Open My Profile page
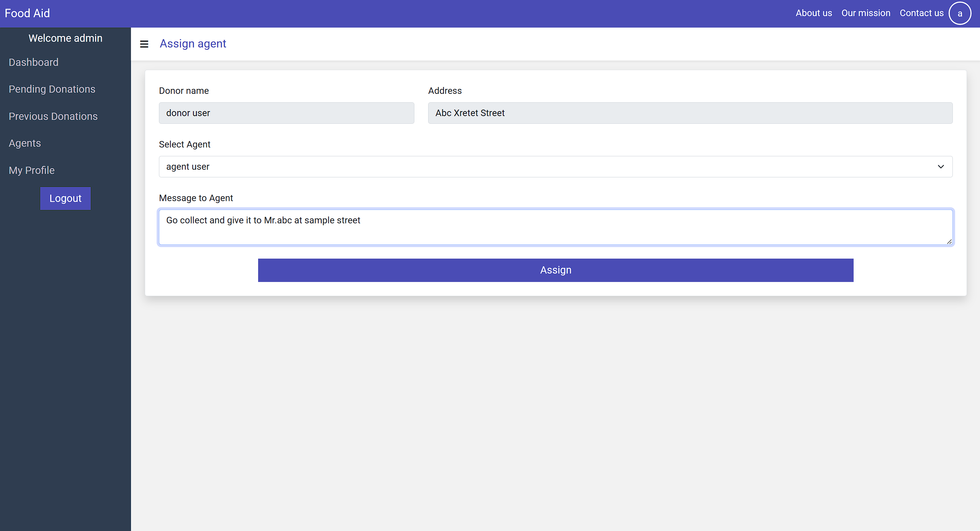 point(32,170)
